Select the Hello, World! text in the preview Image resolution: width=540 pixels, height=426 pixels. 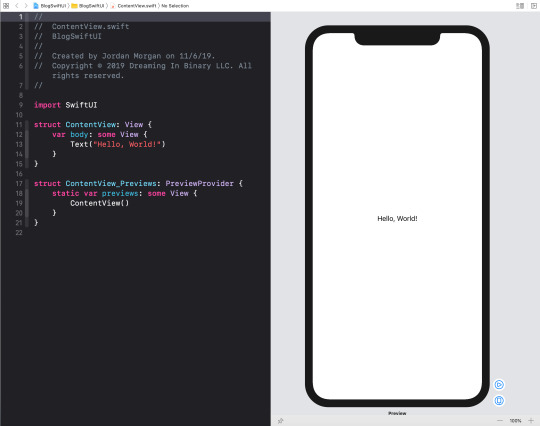[x=397, y=218]
